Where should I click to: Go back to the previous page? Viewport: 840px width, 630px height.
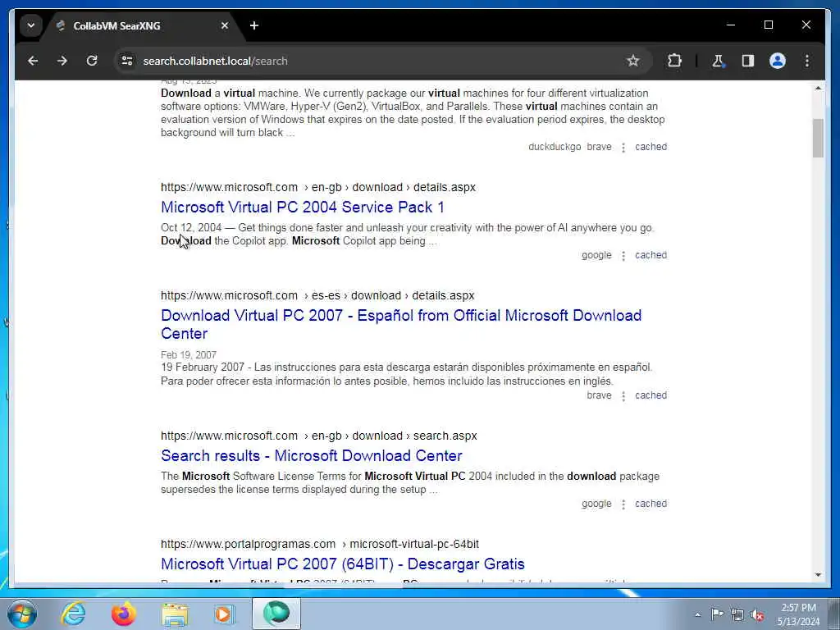pyautogui.click(x=33, y=61)
